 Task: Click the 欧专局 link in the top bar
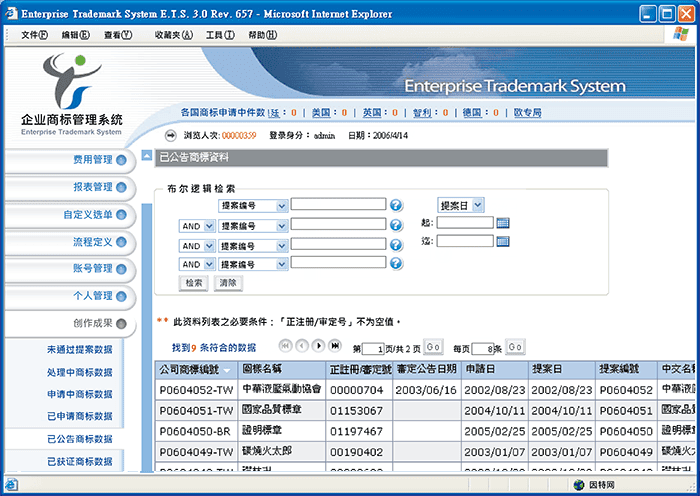[x=527, y=113]
